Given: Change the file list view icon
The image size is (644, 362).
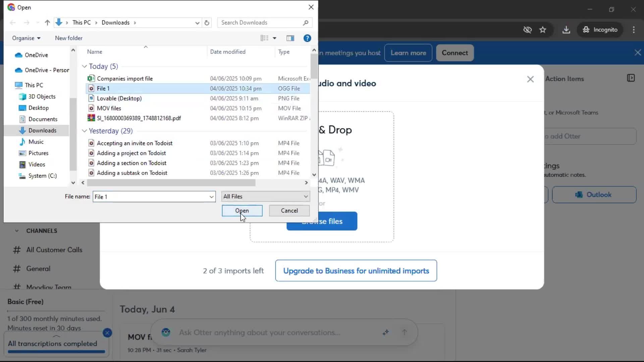Looking at the screenshot, I should [264, 38].
